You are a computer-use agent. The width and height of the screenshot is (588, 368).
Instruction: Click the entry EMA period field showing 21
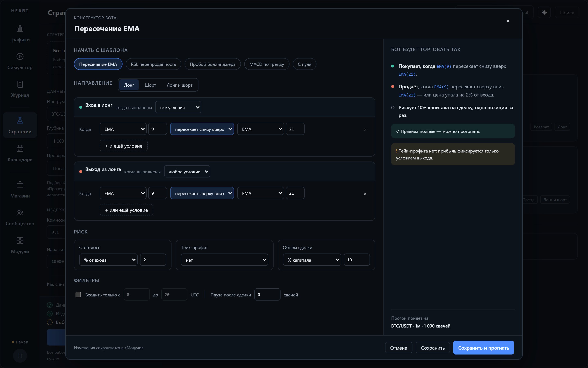(295, 129)
